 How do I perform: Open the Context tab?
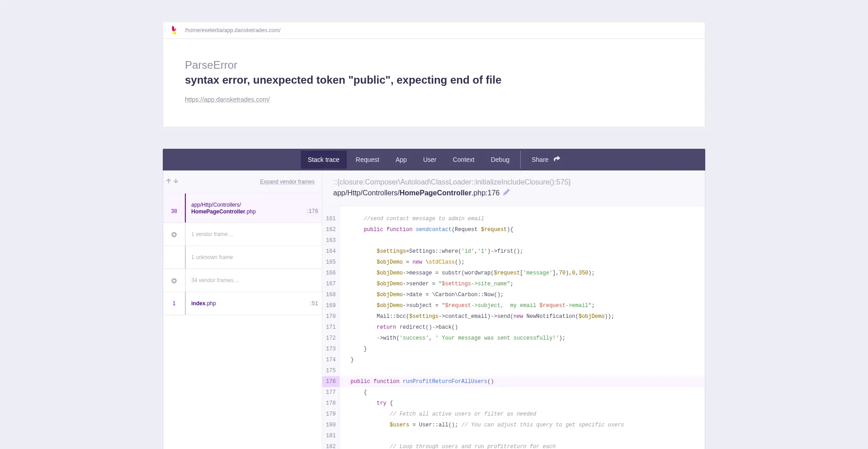[x=463, y=160]
